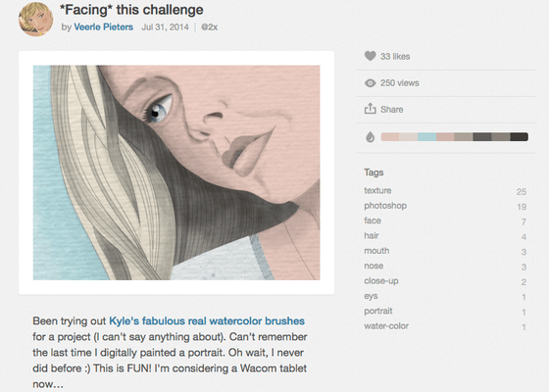Screen dimensions: 549x392
Task: Select the portrait tag
Action: point(378,311)
